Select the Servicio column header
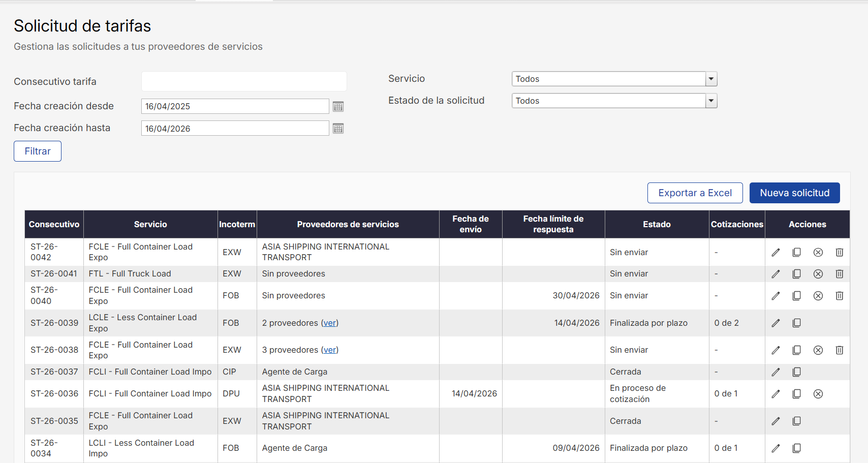Image resolution: width=868 pixels, height=463 pixels. tap(150, 224)
